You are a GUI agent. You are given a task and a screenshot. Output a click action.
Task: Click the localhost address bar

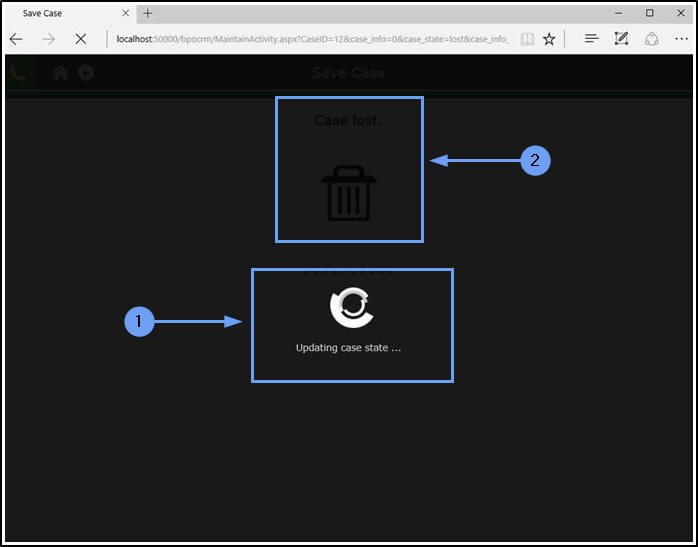(312, 39)
